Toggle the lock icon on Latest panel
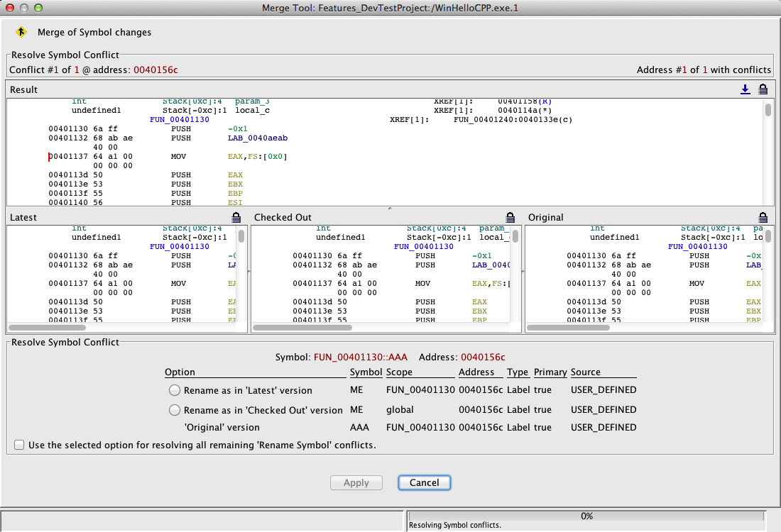The width and height of the screenshot is (781, 532). pyautogui.click(x=236, y=217)
